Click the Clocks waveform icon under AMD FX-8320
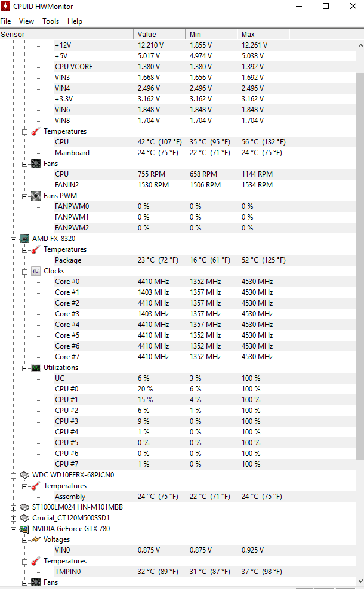364x589 pixels. (x=36, y=271)
